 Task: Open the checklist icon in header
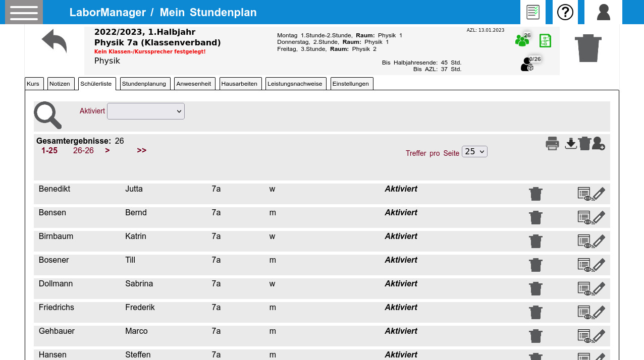point(533,12)
